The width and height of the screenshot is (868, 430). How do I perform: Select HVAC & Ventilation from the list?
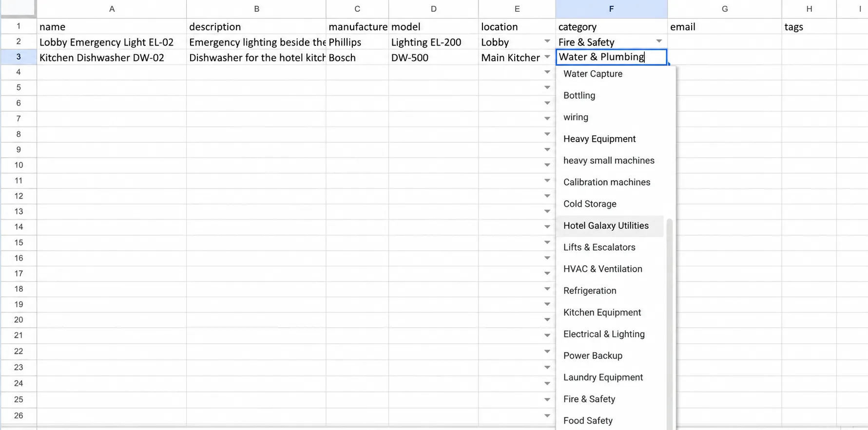point(610,269)
